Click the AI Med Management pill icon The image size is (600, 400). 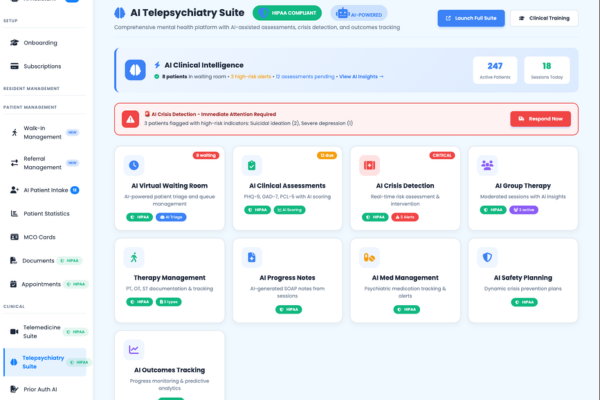(x=369, y=257)
